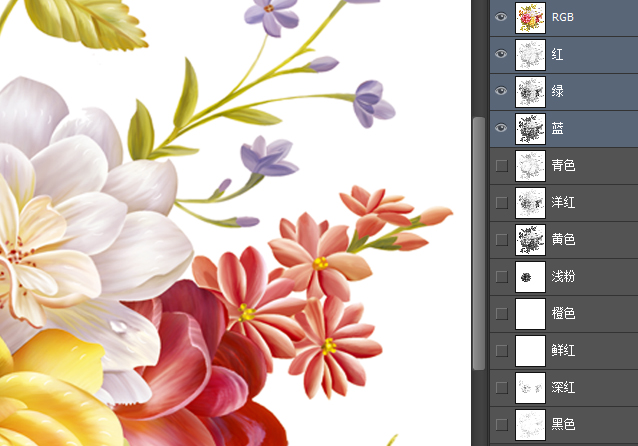This screenshot has height=446, width=638.
Task: Hide the RGB composite channel
Action: 501,17
